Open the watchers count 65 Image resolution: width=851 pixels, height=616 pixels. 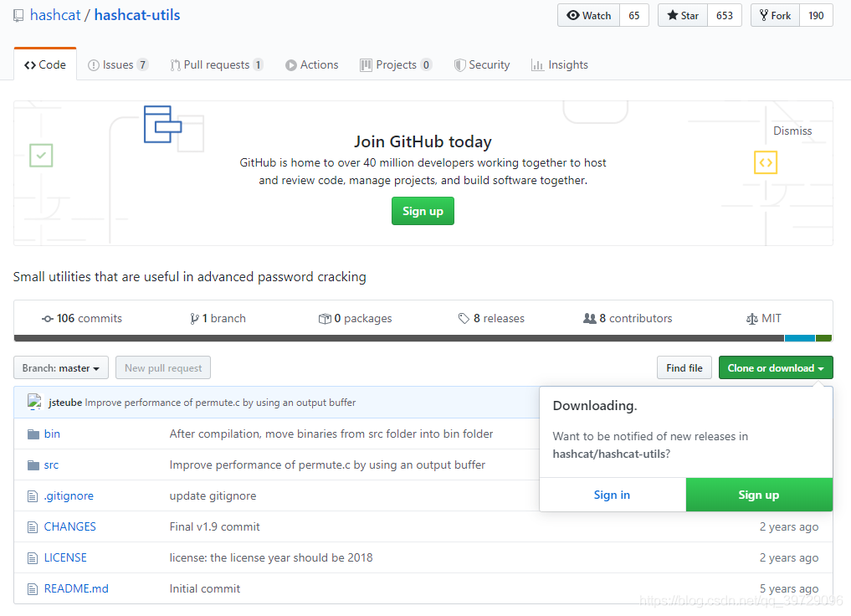(x=634, y=15)
